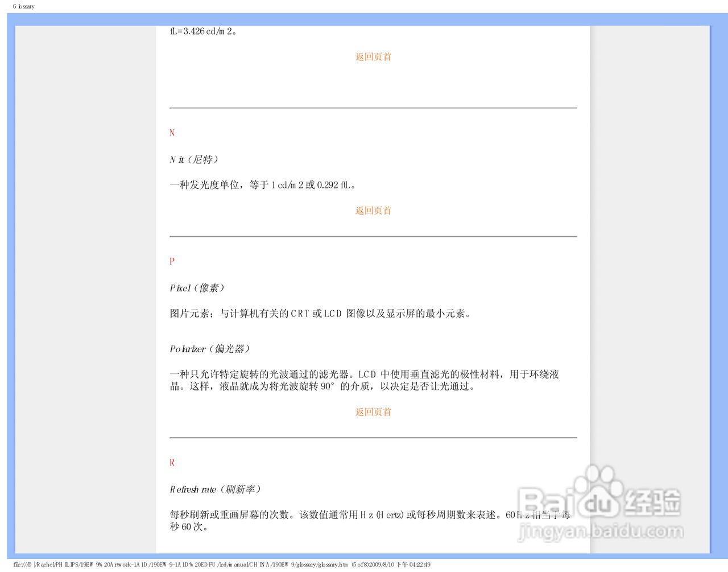Click 返回页首 link below the fL=3.426 line
The width and height of the screenshot is (728, 572).
(x=373, y=57)
